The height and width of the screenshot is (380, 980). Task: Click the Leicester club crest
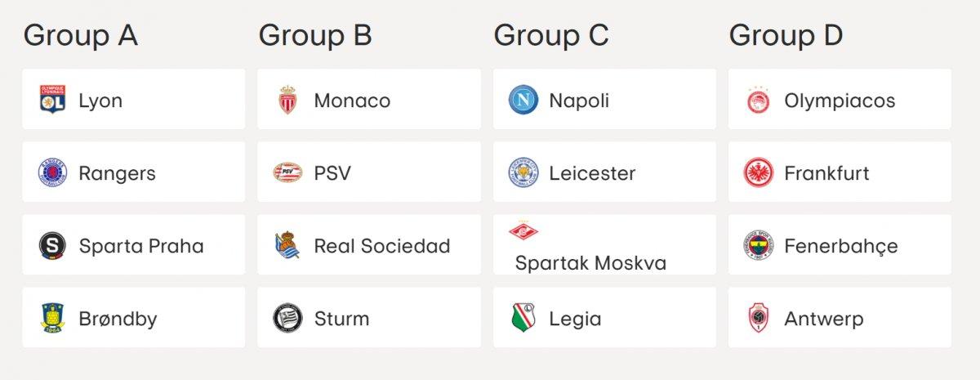click(x=523, y=173)
